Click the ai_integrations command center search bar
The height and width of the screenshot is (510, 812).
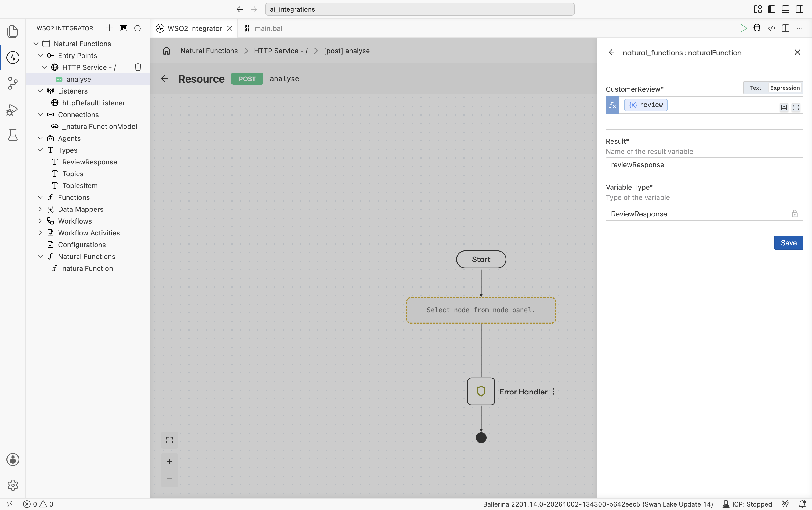tap(420, 9)
